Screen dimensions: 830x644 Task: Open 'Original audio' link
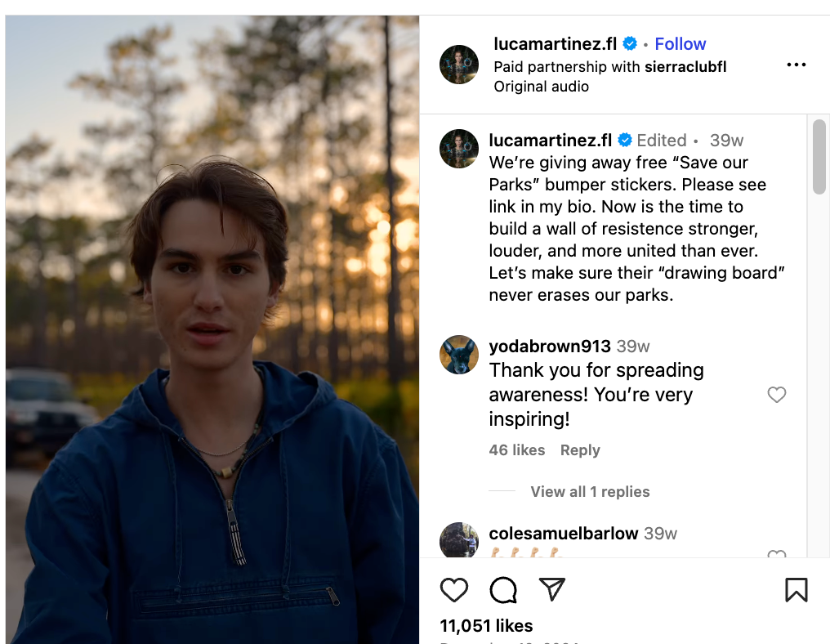(541, 87)
